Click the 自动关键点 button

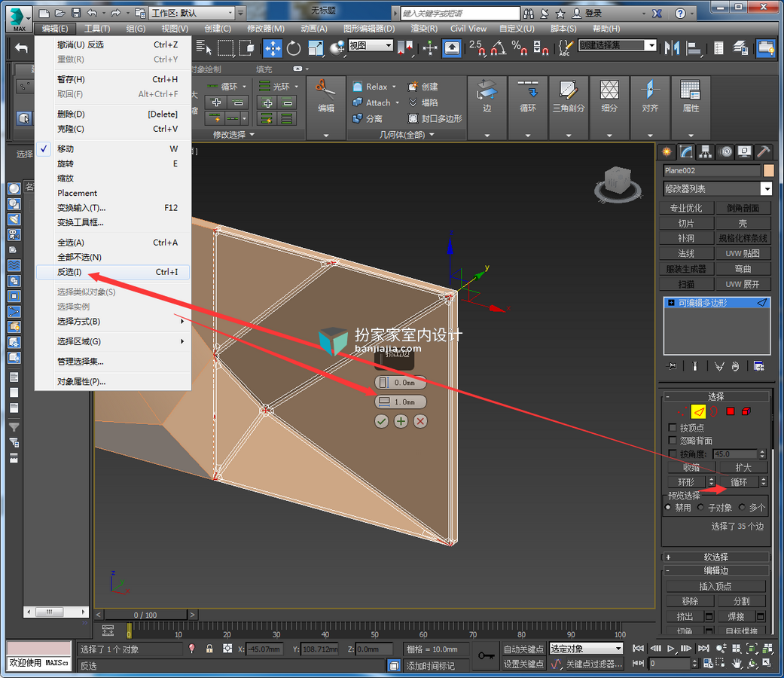[523, 649]
